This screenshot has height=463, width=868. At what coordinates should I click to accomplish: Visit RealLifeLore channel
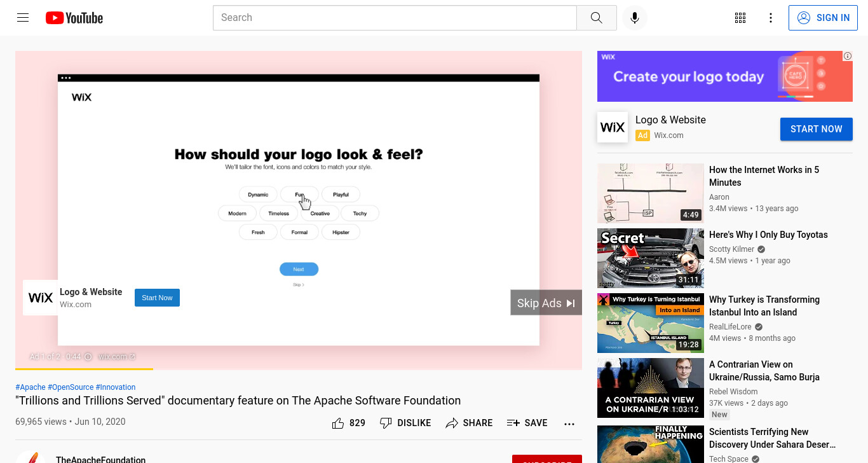731,327
